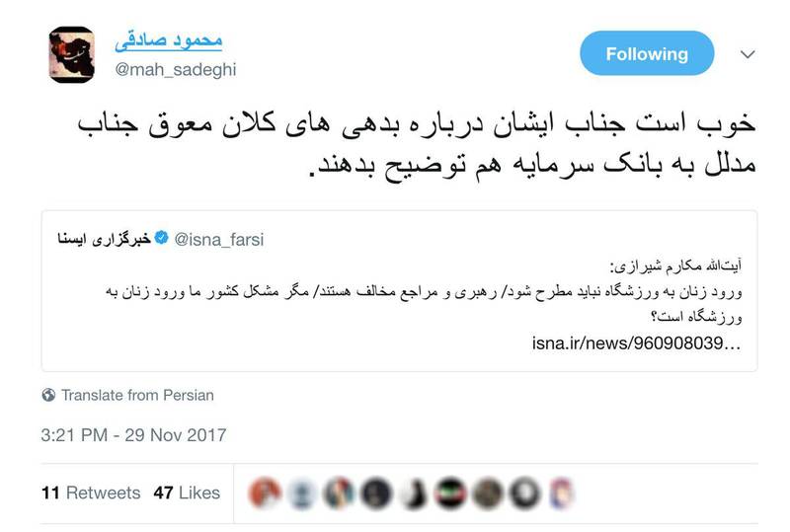Click the @mah_sadeghi handle
790x532 pixels.
coord(176,69)
